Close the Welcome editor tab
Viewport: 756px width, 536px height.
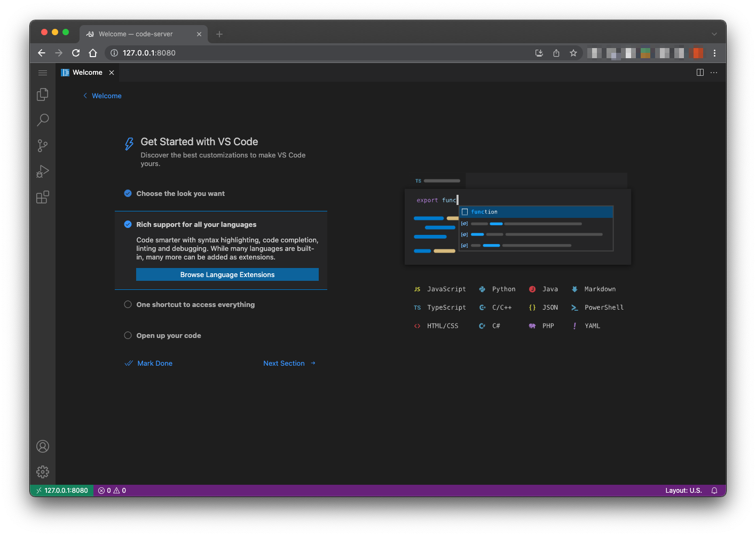point(112,73)
